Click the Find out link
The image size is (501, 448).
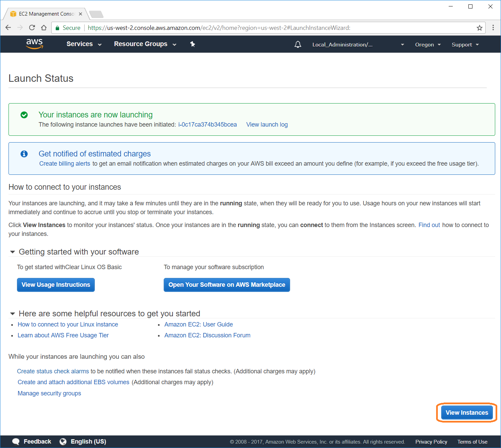(429, 225)
